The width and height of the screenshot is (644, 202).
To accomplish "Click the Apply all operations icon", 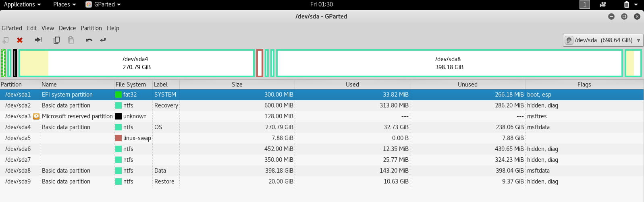I will [103, 40].
